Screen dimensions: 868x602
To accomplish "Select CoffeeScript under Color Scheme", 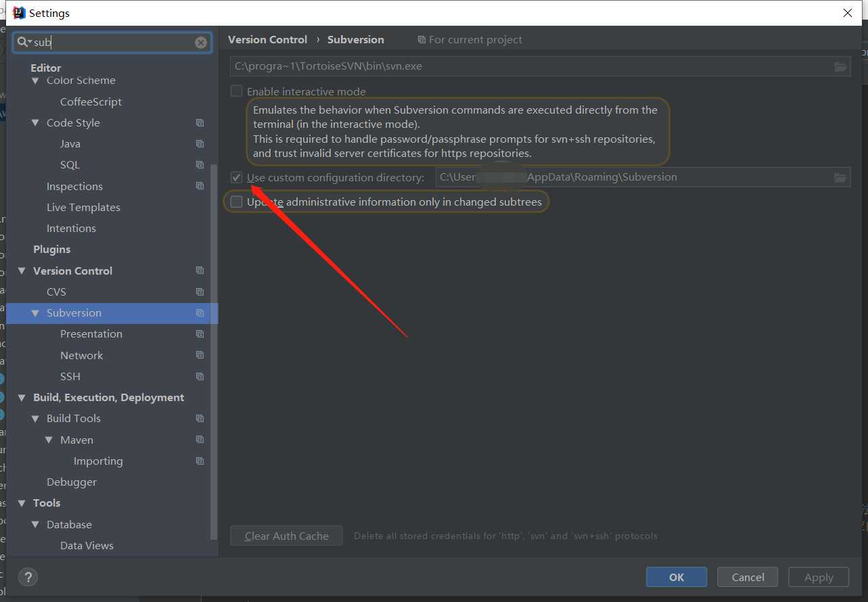I will pos(91,102).
